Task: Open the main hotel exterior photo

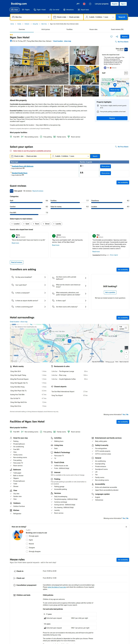Action: click(x=39, y=65)
